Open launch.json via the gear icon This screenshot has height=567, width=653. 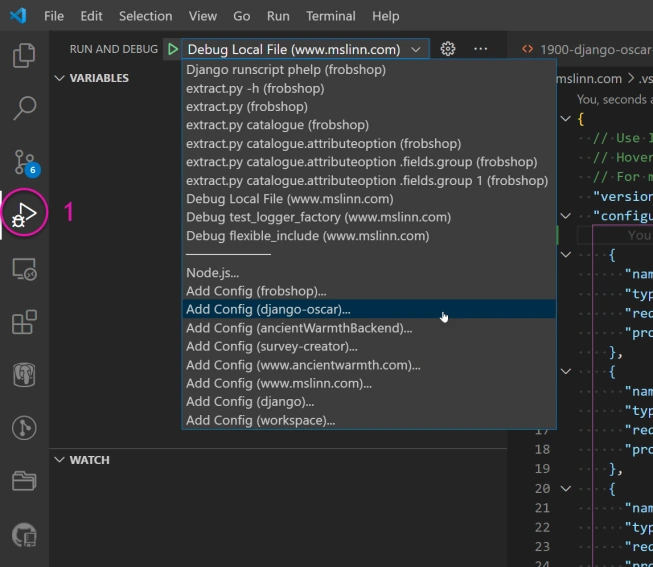click(448, 49)
